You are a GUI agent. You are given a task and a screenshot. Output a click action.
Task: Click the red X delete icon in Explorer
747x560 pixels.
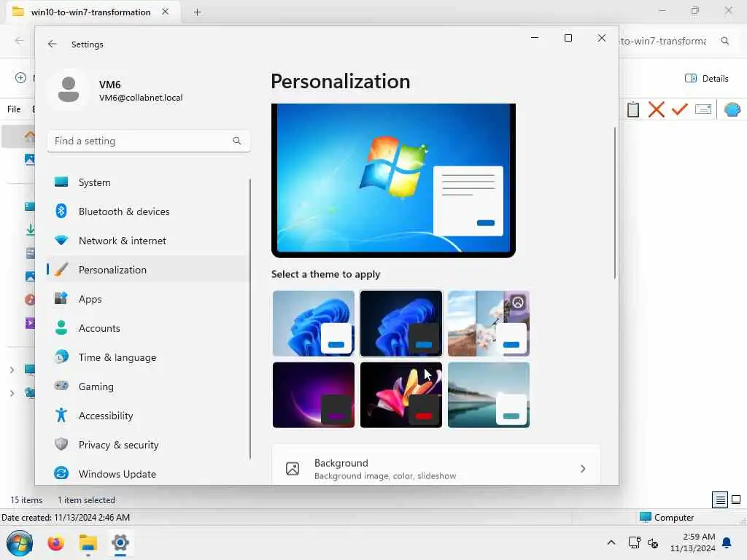point(657,109)
